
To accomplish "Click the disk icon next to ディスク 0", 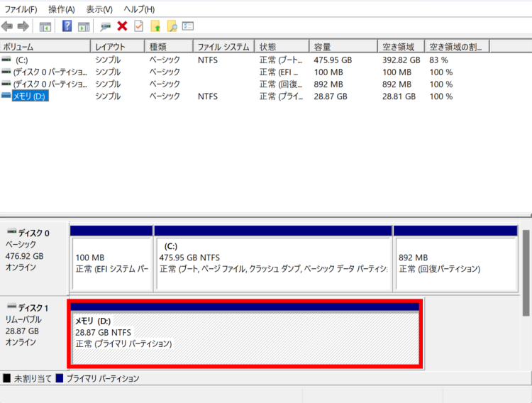I will [x=12, y=231].
